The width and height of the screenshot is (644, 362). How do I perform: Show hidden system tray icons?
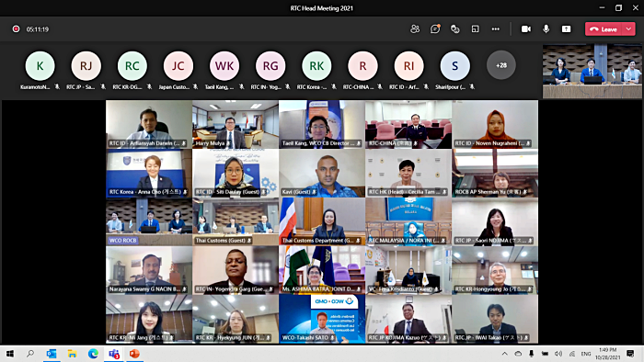point(505,354)
